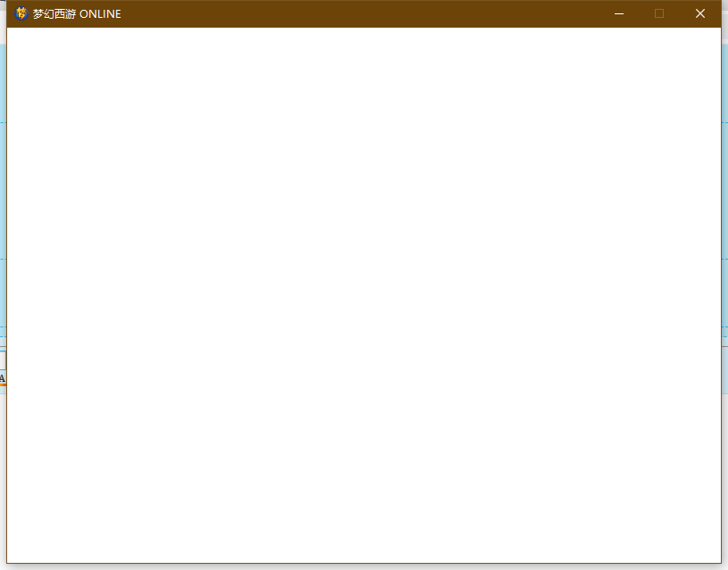Click the 梦幻西游 ONLINE title text

click(x=77, y=14)
